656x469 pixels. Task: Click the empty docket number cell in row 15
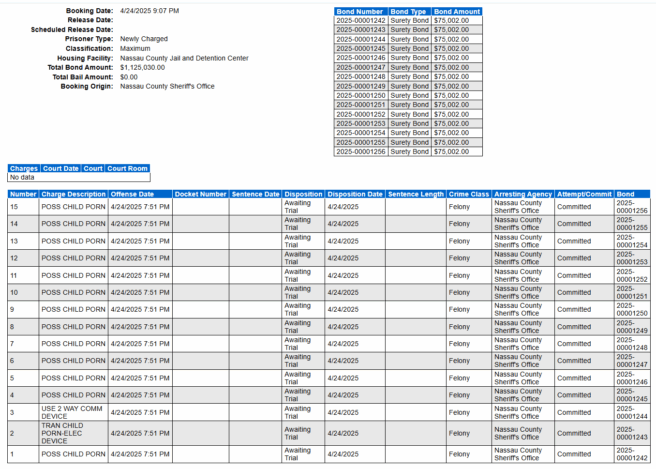(x=200, y=207)
